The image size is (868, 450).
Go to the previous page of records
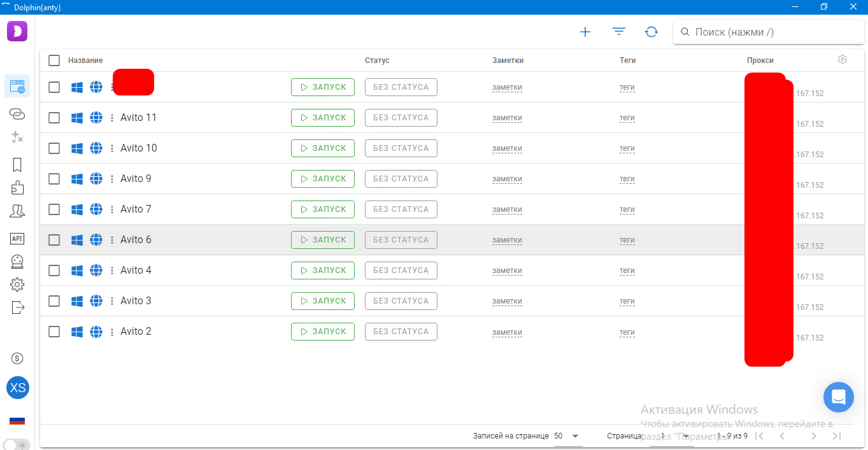click(782, 436)
